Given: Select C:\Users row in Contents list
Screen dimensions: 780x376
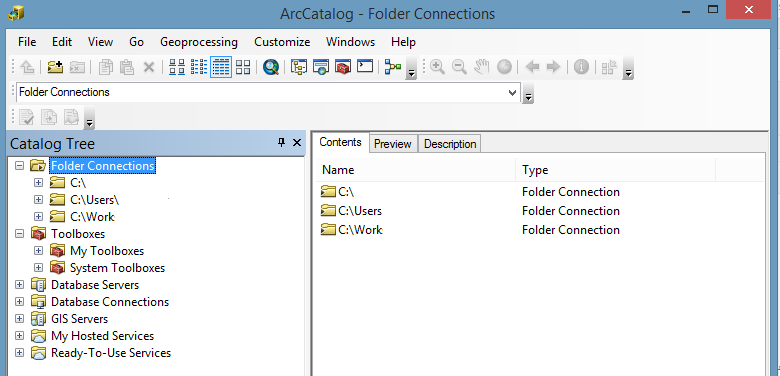Looking at the screenshot, I should (351, 211).
